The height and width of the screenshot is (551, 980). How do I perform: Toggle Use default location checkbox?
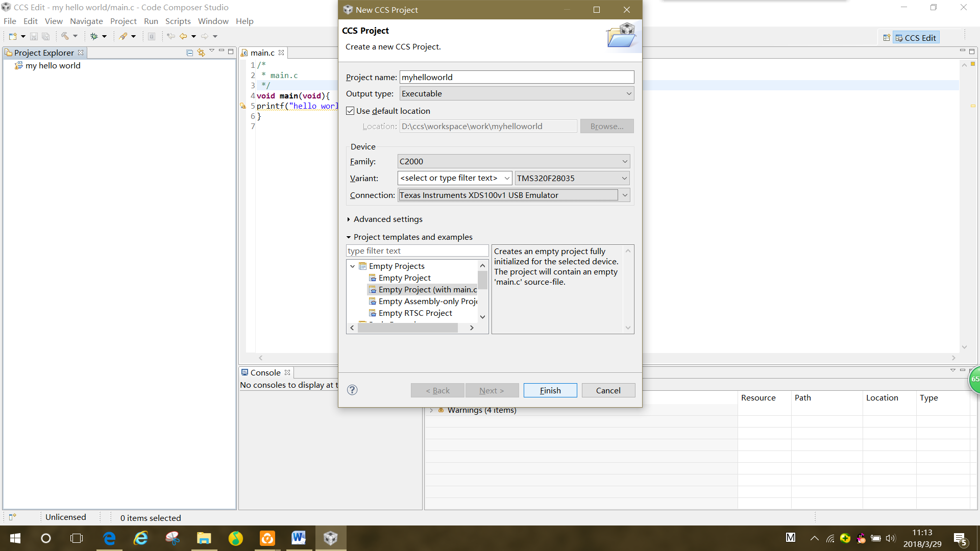pos(350,111)
